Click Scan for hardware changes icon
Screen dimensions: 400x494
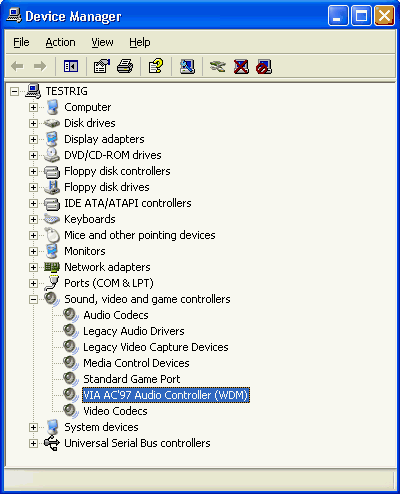click(x=187, y=66)
